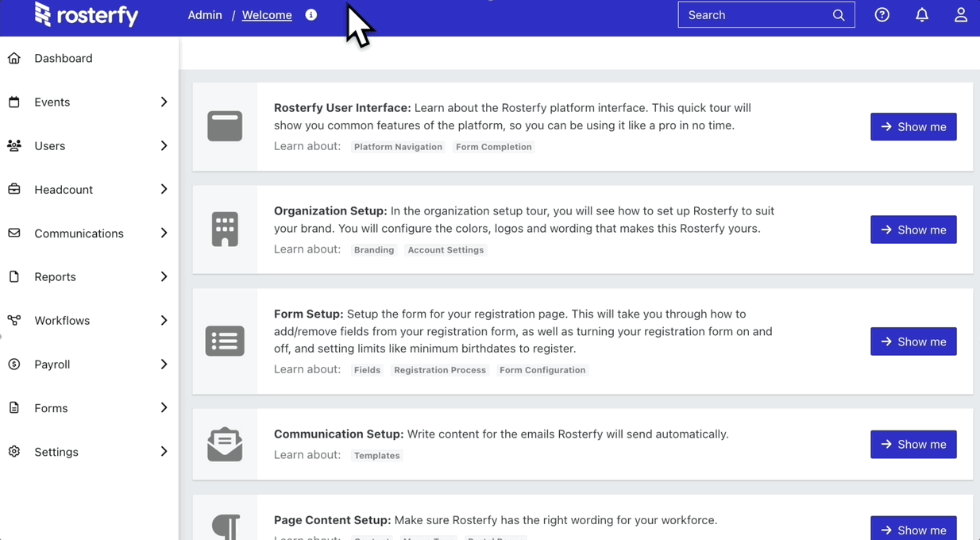Expand the Workflows menu chevron
This screenshot has height=540, width=980.
click(x=164, y=320)
